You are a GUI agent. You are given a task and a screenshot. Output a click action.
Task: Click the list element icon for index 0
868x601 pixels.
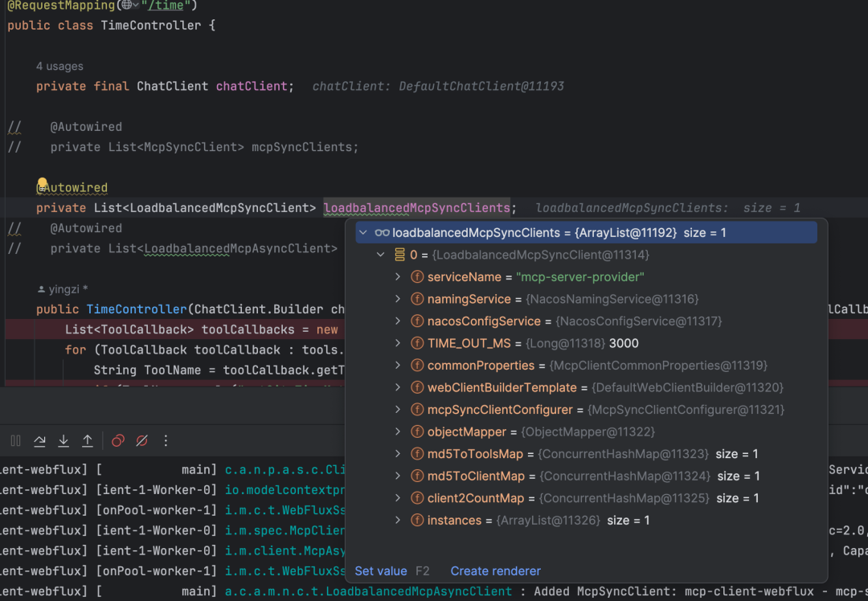click(x=399, y=255)
